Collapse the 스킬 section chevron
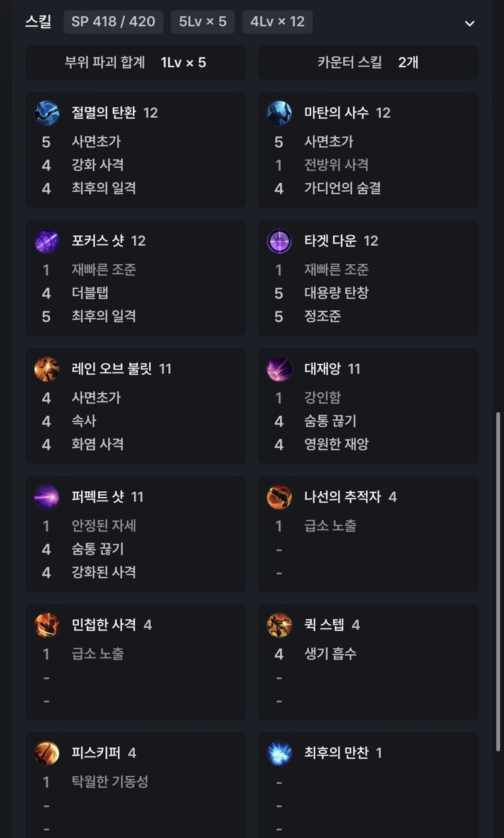 click(x=469, y=23)
